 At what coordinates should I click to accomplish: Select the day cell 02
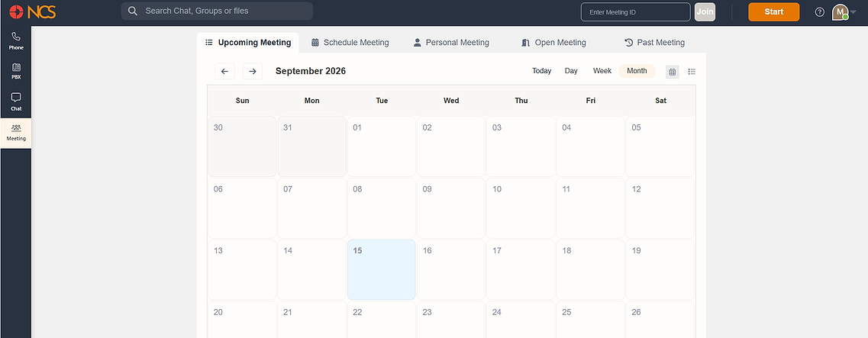(x=451, y=146)
